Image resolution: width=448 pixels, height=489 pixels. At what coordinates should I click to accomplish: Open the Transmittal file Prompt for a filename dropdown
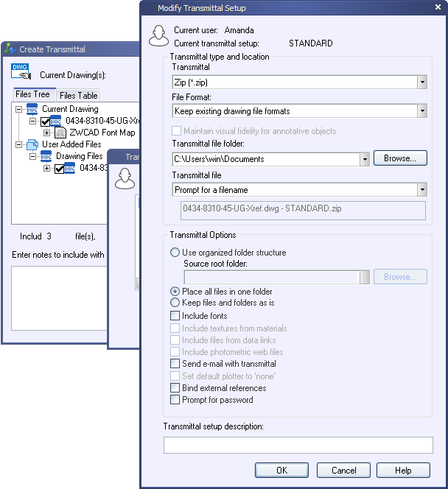pos(422,189)
